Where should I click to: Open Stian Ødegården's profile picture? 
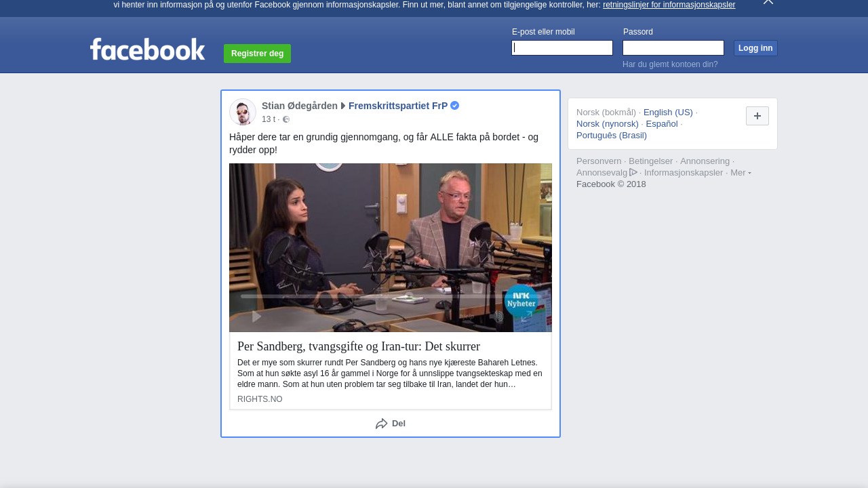[x=243, y=112]
